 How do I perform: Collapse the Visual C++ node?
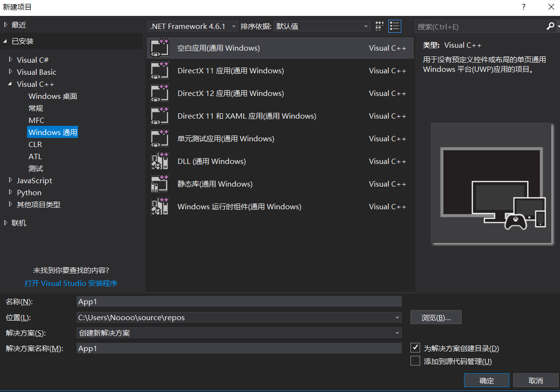[x=10, y=84]
